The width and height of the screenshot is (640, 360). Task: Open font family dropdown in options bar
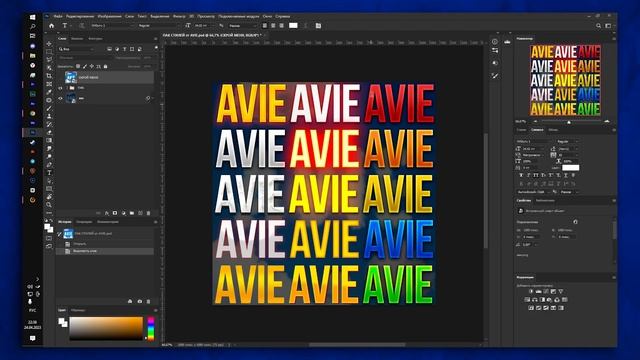(x=113, y=26)
